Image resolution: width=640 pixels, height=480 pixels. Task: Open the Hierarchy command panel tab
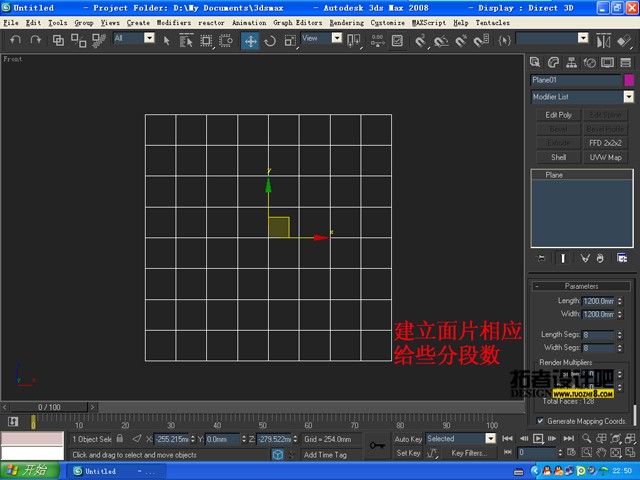[571, 62]
